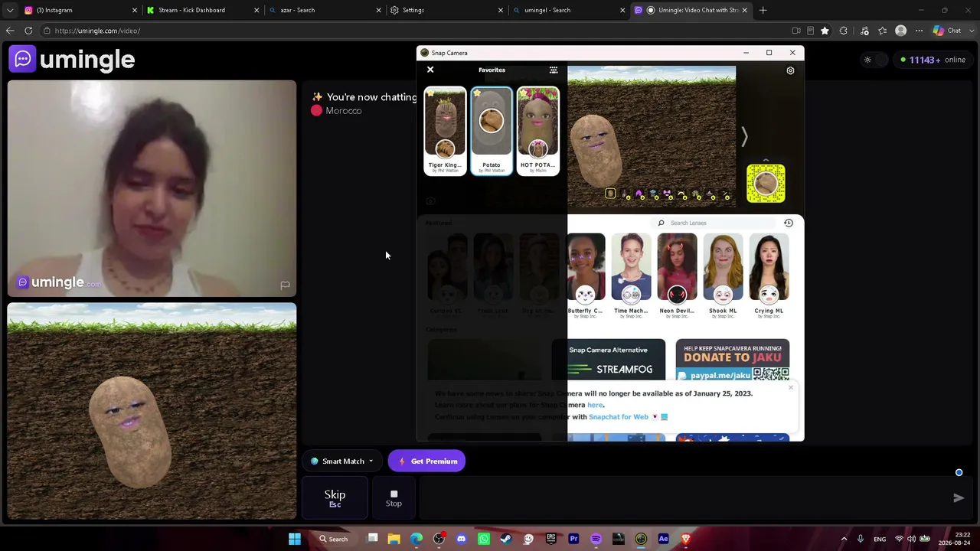
Task: Close the Favorites panel in Snap Camera
Action: 430,70
